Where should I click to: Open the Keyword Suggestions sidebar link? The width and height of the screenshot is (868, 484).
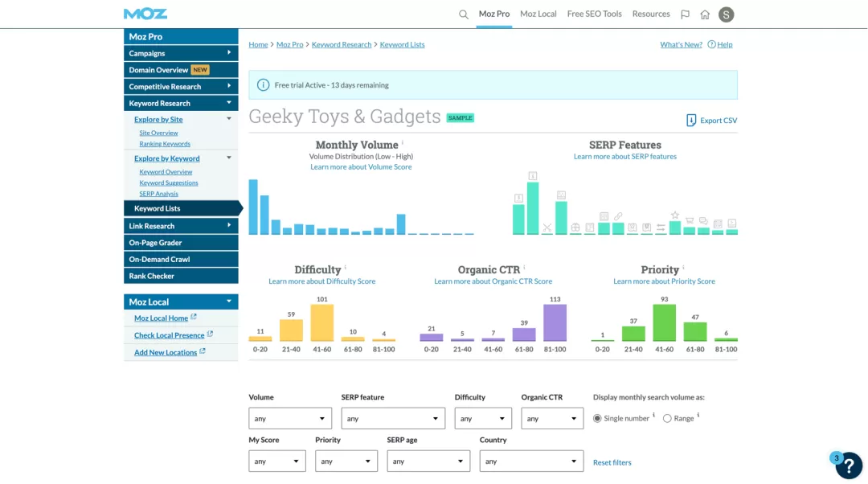click(x=168, y=183)
